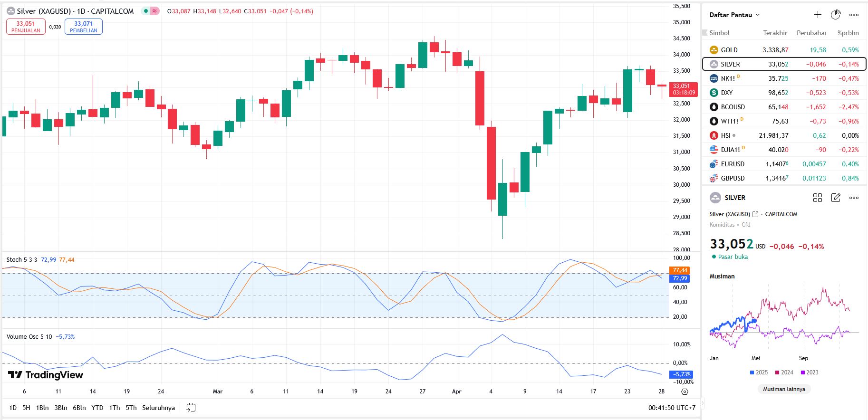Image resolution: width=868 pixels, height=420 pixels.
Task: Click the external link icon next to Silver (XAGUSD)
Action: click(755, 214)
